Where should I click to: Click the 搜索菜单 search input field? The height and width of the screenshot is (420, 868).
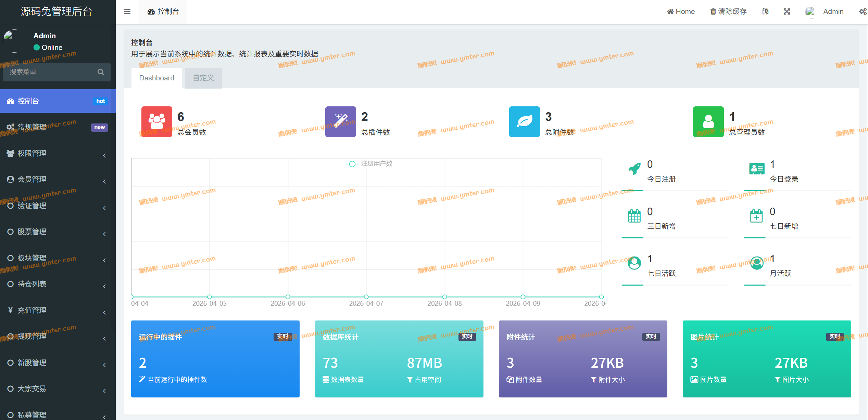pyautogui.click(x=51, y=72)
